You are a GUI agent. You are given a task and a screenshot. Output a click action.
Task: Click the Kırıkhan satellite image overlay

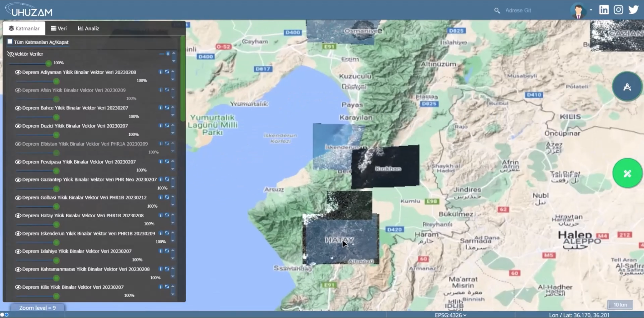coord(385,167)
